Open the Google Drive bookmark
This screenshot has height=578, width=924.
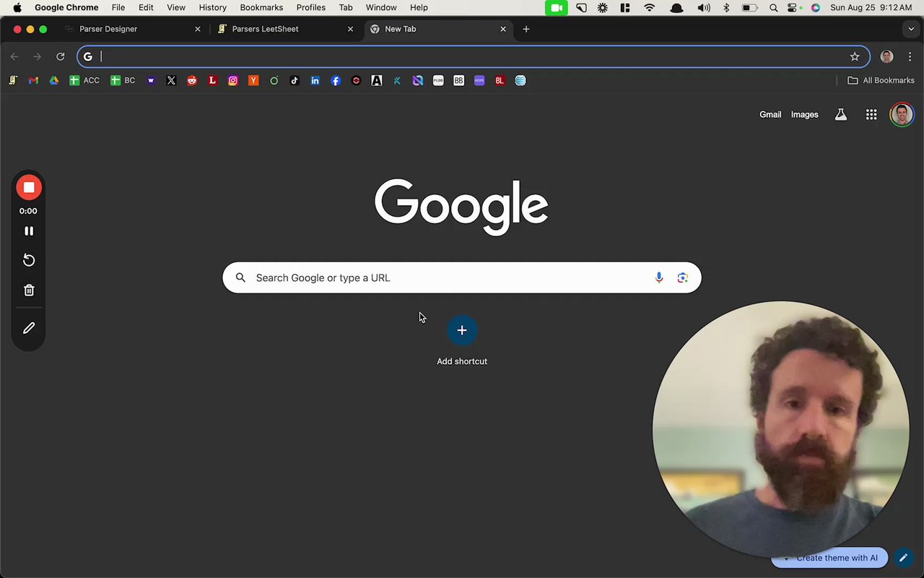tap(53, 81)
